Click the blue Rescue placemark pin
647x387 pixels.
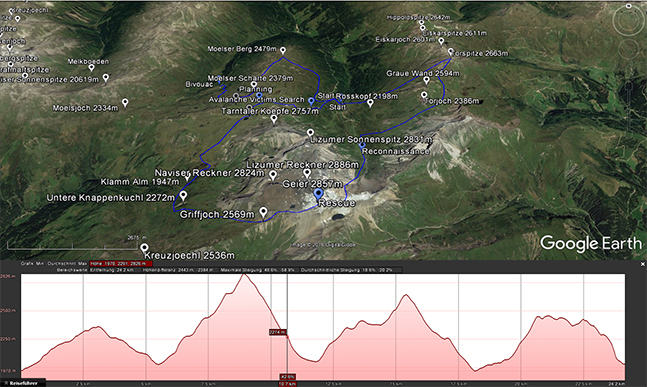318,194
